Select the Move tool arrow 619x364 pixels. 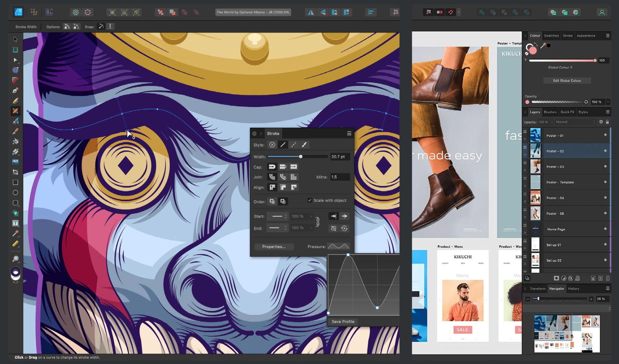15,39
